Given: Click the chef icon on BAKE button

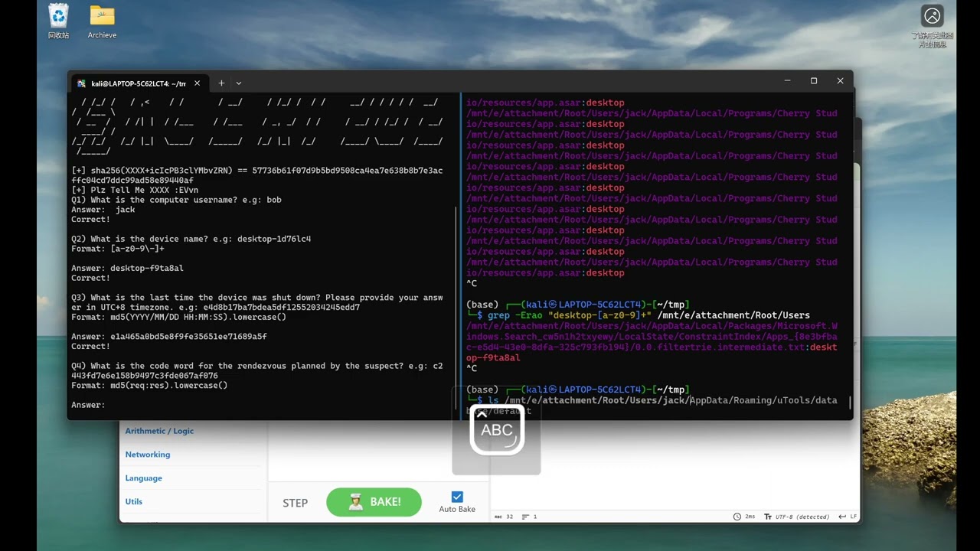Looking at the screenshot, I should click(356, 502).
